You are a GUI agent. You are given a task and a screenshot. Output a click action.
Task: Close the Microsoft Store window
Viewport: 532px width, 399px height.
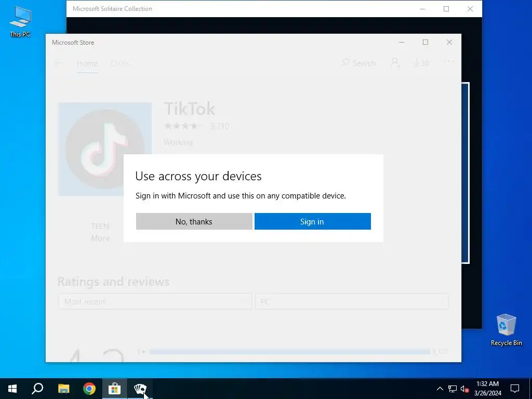coord(449,43)
